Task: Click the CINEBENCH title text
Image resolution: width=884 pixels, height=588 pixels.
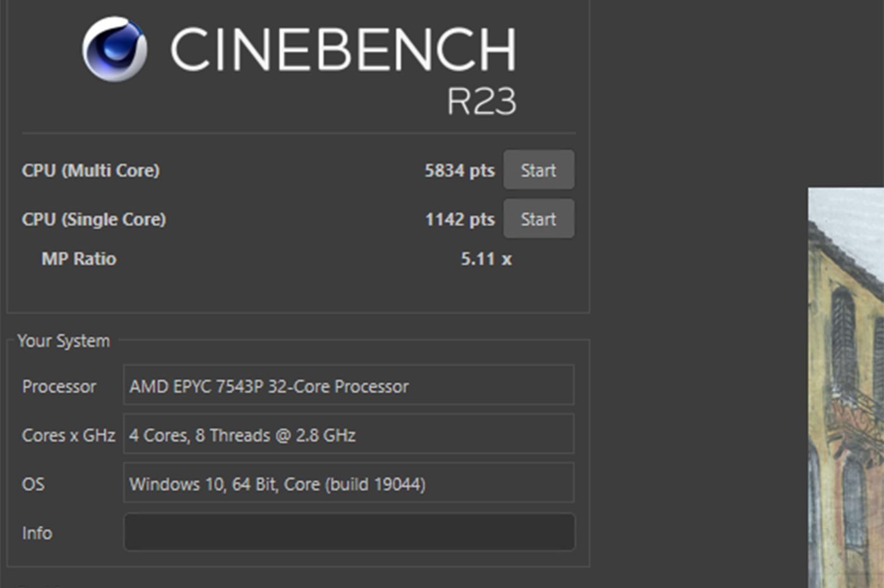Action: [343, 49]
